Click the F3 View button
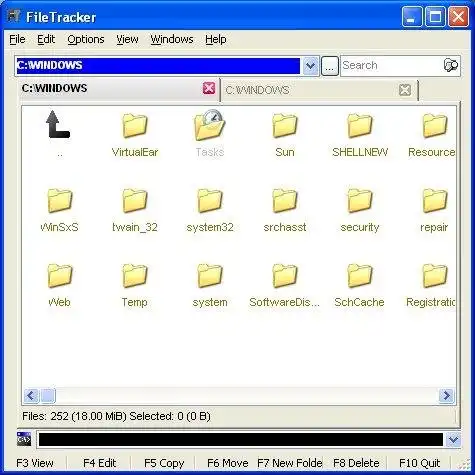 [35, 463]
